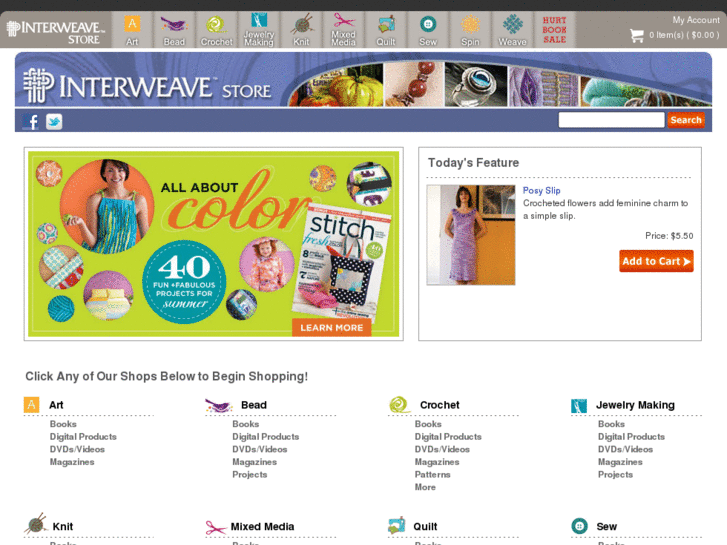Screen dimensions: 727x545
Task: Browse Magazines under Art
Action: coord(72,462)
